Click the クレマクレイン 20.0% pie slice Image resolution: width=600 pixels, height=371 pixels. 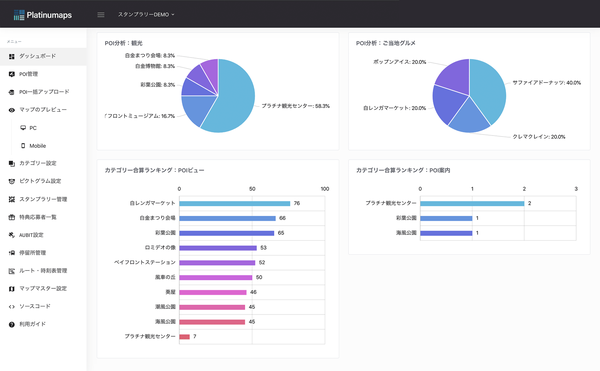470,116
